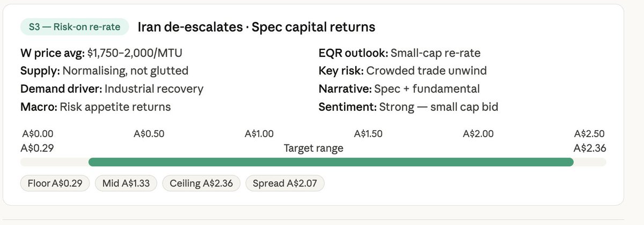Click the A$2.50 axis tick label
This screenshot has height=225, width=644.
589,134
